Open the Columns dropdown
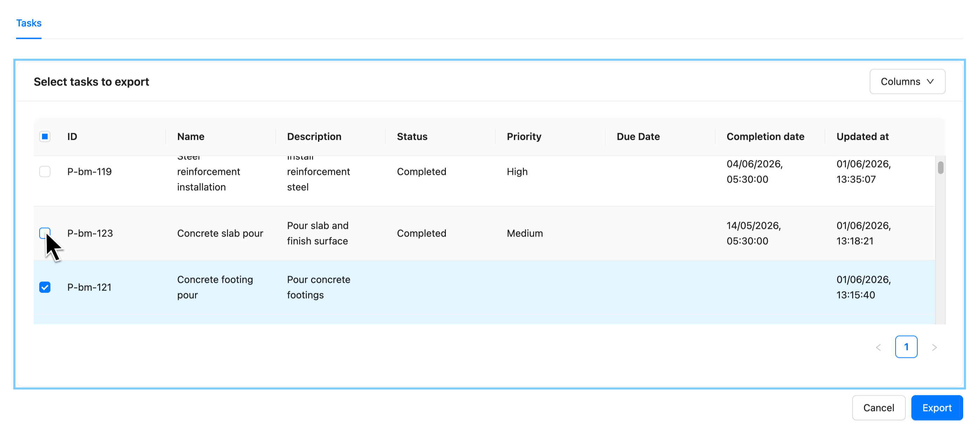Image resolution: width=980 pixels, height=430 pixels. (907, 81)
